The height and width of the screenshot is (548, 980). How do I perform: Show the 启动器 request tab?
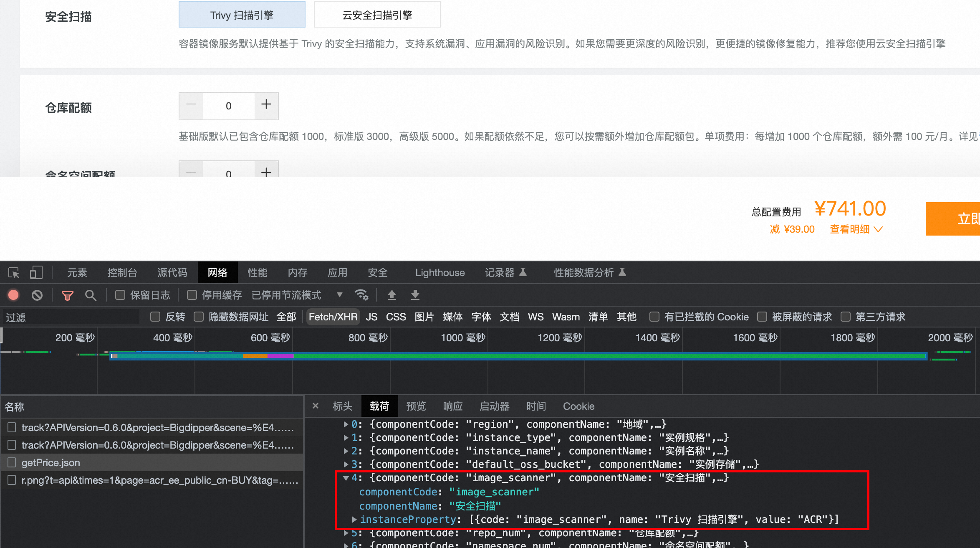(x=495, y=406)
